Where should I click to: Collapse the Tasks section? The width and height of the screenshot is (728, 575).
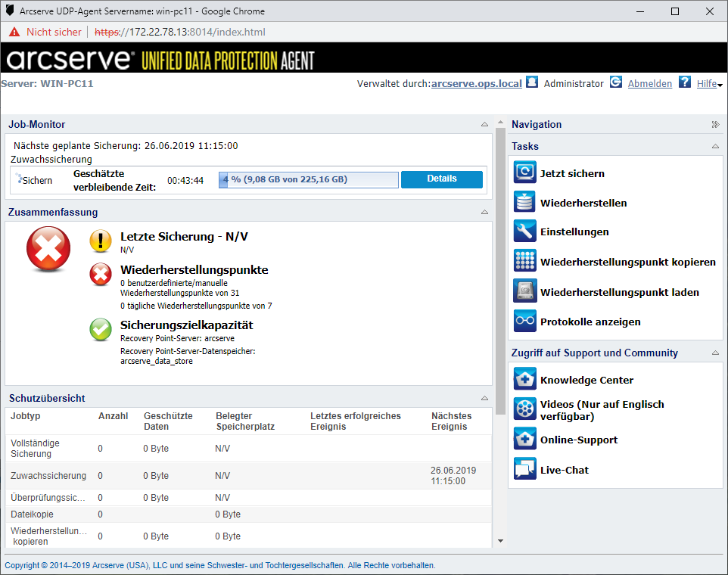pos(715,146)
